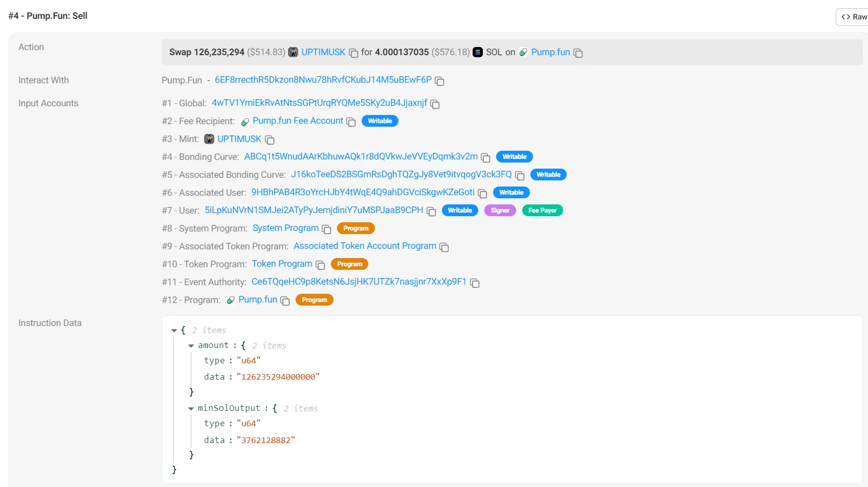Image resolution: width=868 pixels, height=487 pixels.
Task: Click the "#4 - Pump.Fun: Sell" heading
Action: [x=48, y=16]
